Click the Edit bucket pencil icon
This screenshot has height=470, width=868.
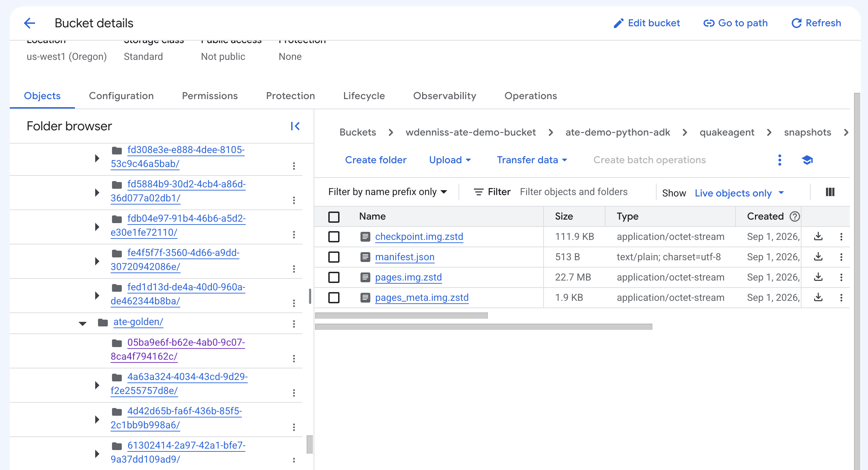(618, 23)
